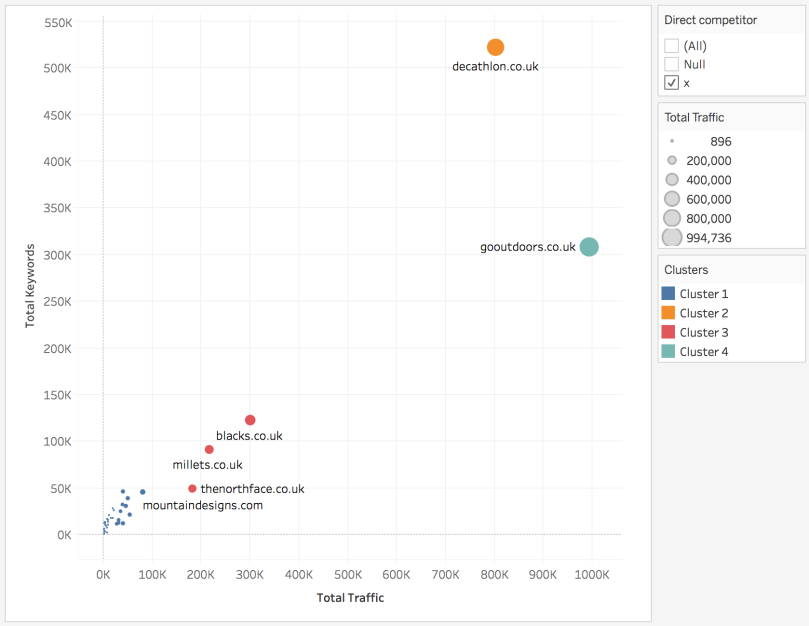This screenshot has height=626, width=809.
Task: Select the 994,736 size legend circle
Action: (x=672, y=237)
